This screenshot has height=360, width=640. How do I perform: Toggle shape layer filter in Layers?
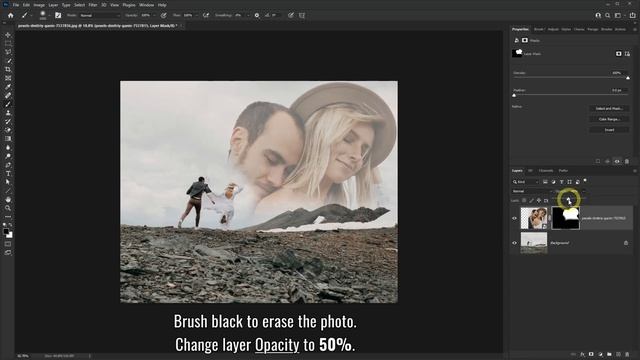[569, 182]
